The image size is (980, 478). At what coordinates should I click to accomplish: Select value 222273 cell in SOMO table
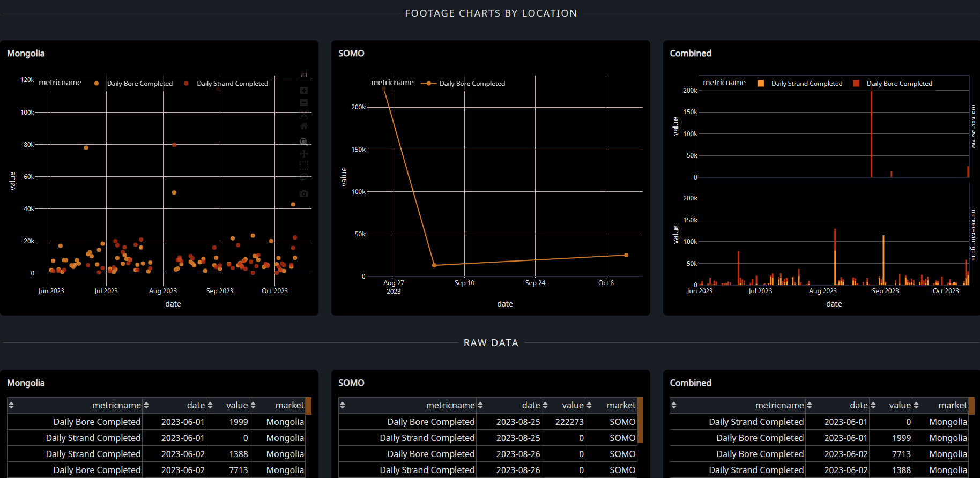[563, 422]
